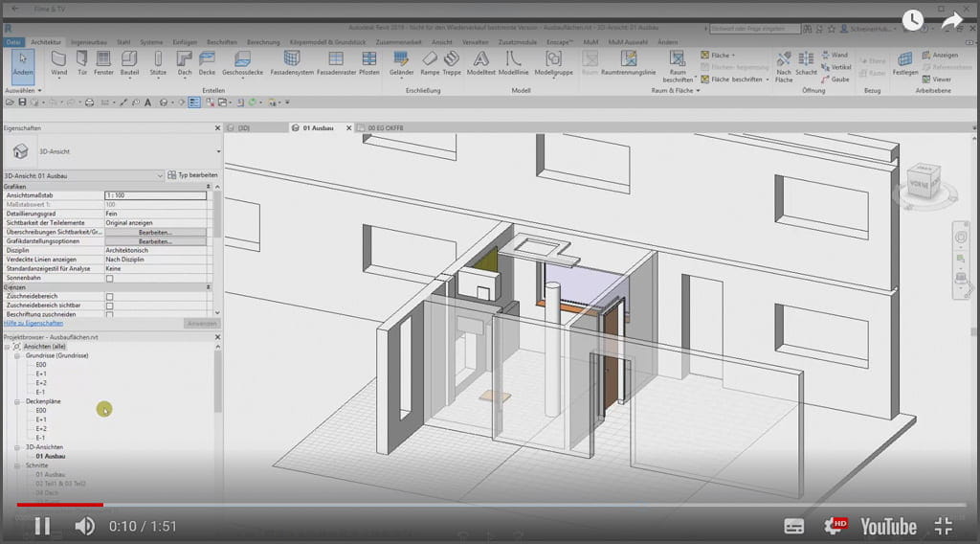The image size is (980, 544).
Task: Switch to the 00 EG OKFFB view tab
Action: 387,126
